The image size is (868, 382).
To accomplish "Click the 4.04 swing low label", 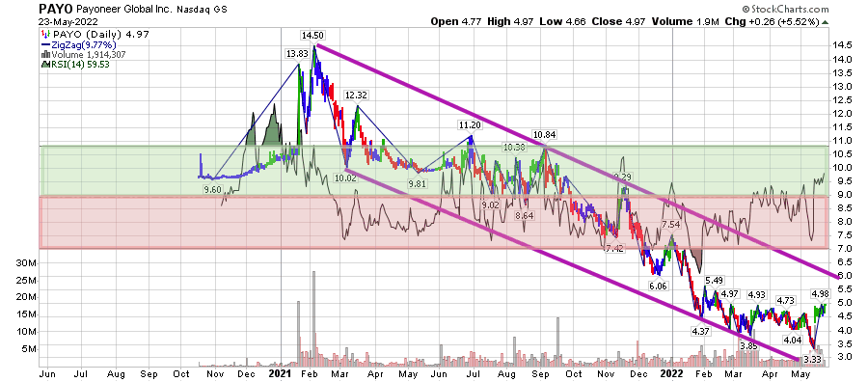I will [792, 340].
